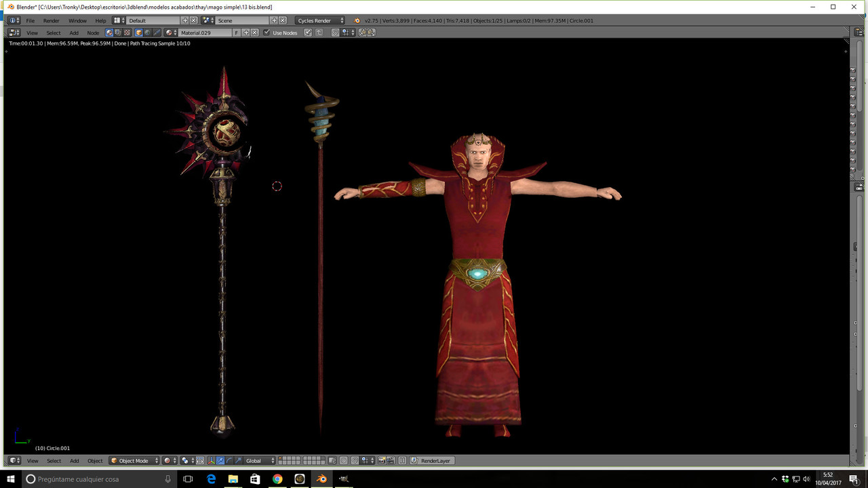Click the first block of layer buttons

pyautogui.click(x=290, y=460)
